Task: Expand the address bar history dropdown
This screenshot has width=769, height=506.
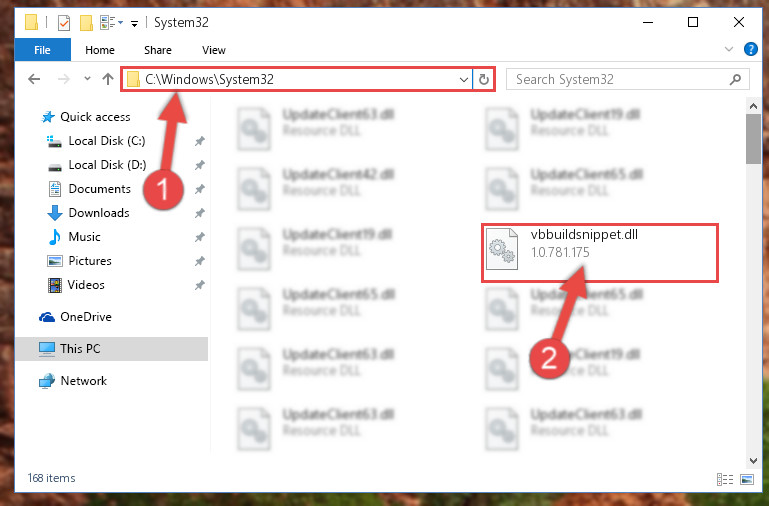Action: coord(463,79)
